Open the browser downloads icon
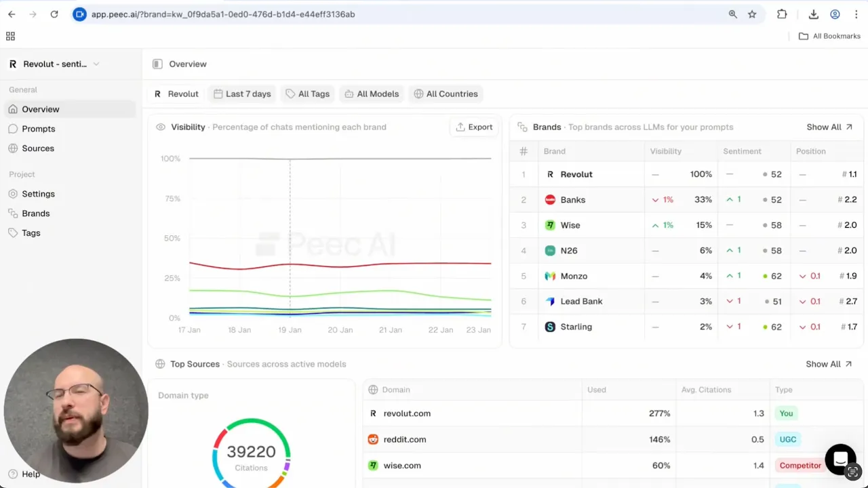 click(x=814, y=14)
